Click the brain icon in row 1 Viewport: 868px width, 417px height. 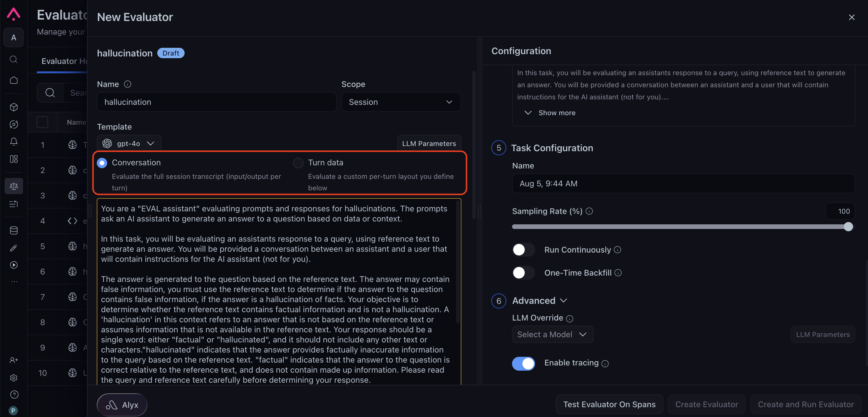73,145
